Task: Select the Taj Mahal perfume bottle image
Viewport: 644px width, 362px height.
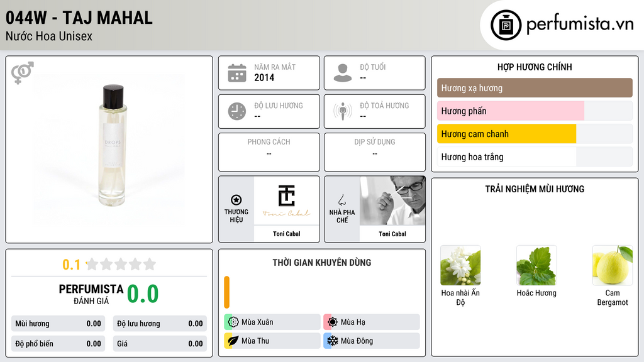Action: click(112, 146)
